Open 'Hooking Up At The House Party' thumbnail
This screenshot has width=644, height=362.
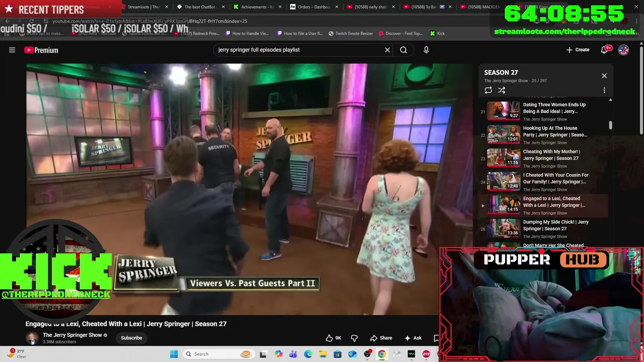504,134
